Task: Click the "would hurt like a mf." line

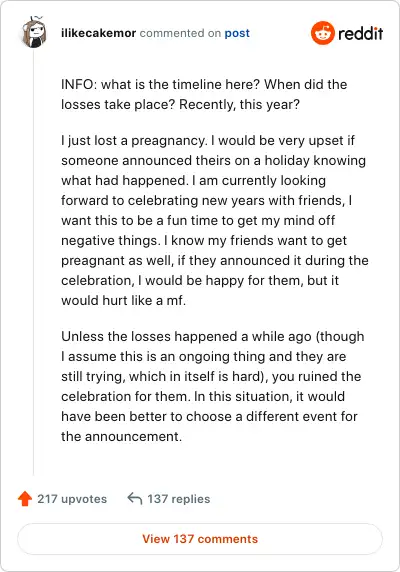Action: (123, 301)
